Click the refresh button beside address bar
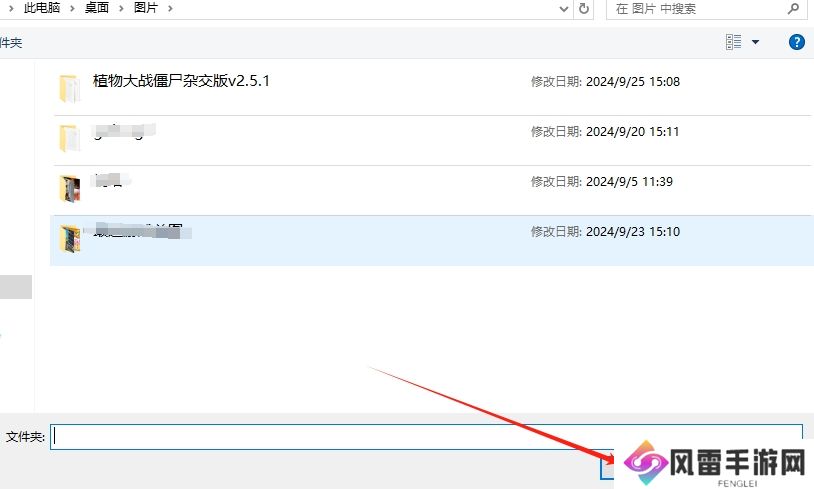The height and width of the screenshot is (489, 814). click(584, 8)
